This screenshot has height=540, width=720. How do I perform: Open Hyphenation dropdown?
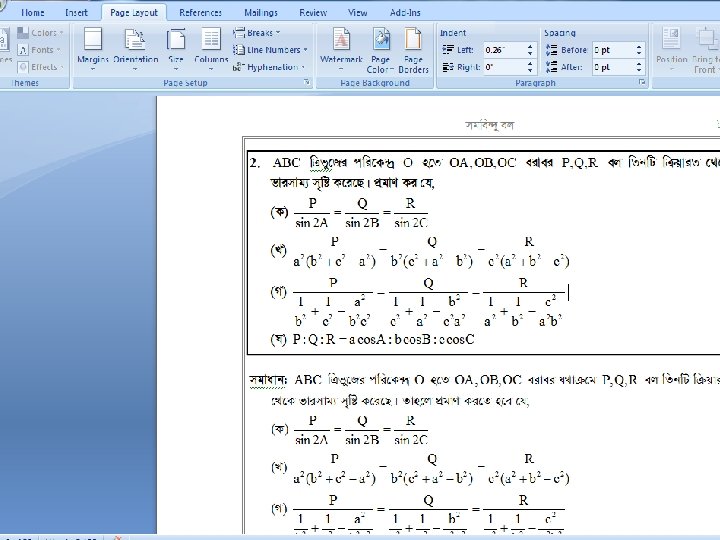[269, 67]
